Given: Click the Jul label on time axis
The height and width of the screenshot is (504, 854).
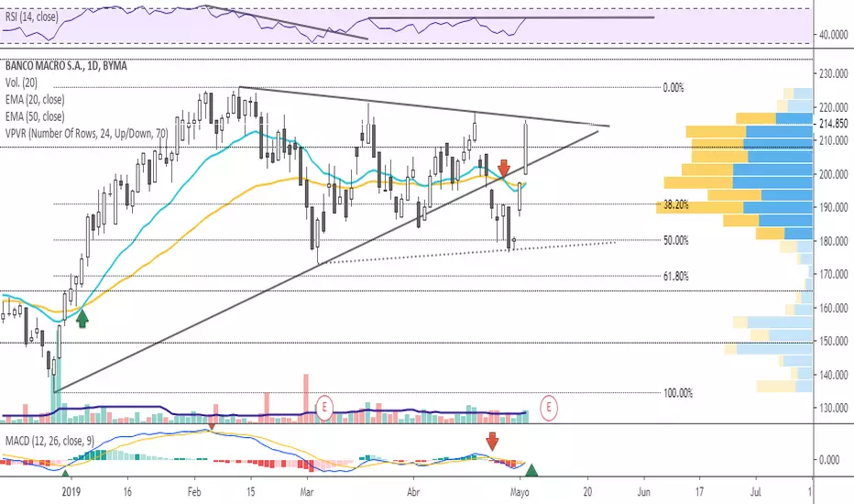Looking at the screenshot, I should (755, 492).
